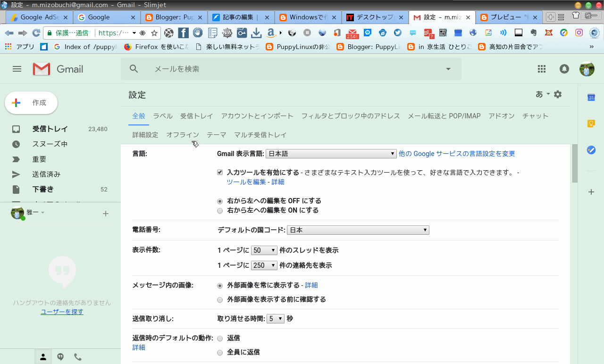Viewport: 604px width, 364px height.
Task: Click the ユーザーを探す link in Hangouts
Action: click(x=61, y=312)
